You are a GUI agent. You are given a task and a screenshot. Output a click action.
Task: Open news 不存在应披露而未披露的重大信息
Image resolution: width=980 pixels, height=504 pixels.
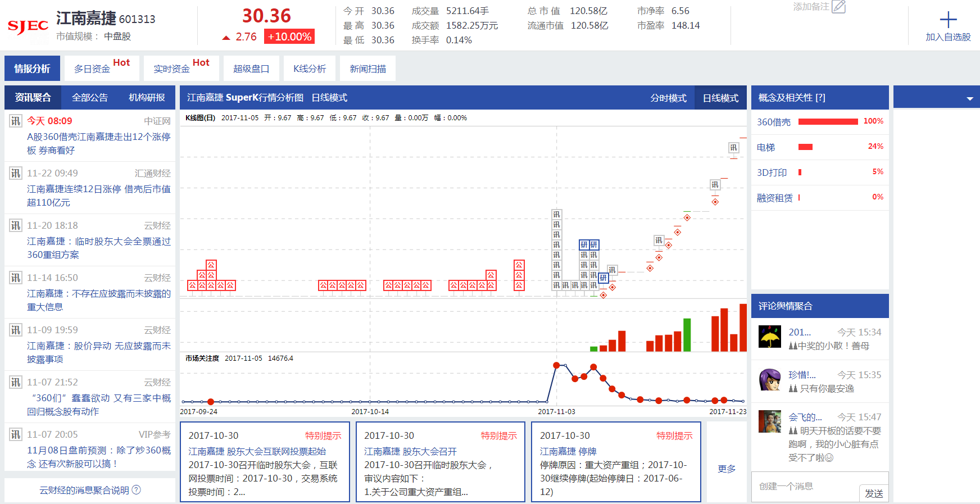[x=99, y=300]
